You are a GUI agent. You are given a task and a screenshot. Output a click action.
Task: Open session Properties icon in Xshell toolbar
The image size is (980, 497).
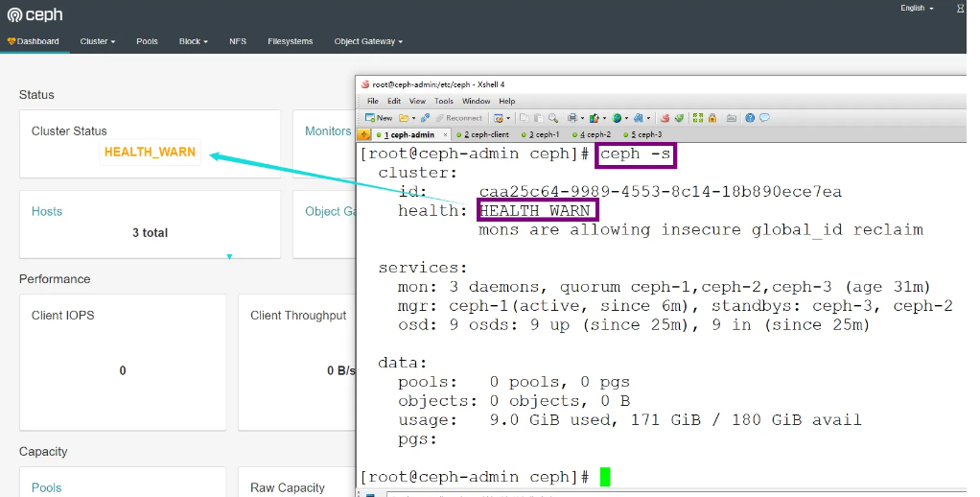(498, 118)
